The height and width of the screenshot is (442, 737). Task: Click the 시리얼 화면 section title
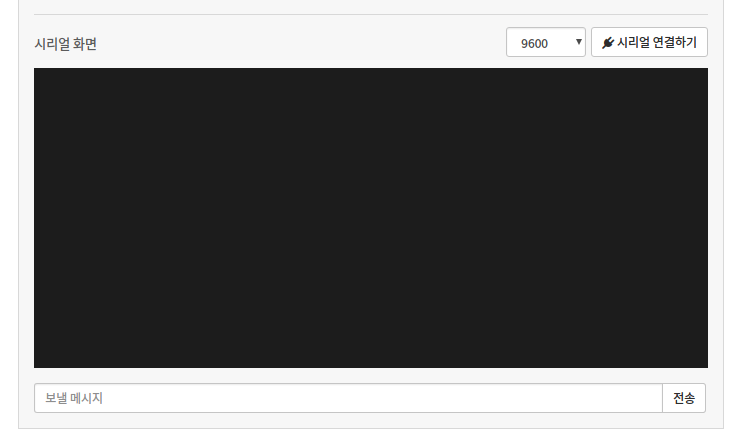pos(65,44)
